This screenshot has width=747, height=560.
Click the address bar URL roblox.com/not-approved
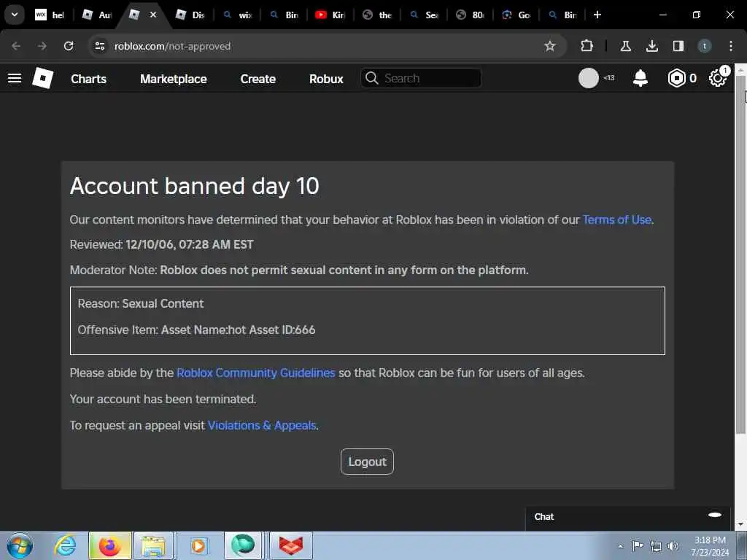(x=172, y=46)
